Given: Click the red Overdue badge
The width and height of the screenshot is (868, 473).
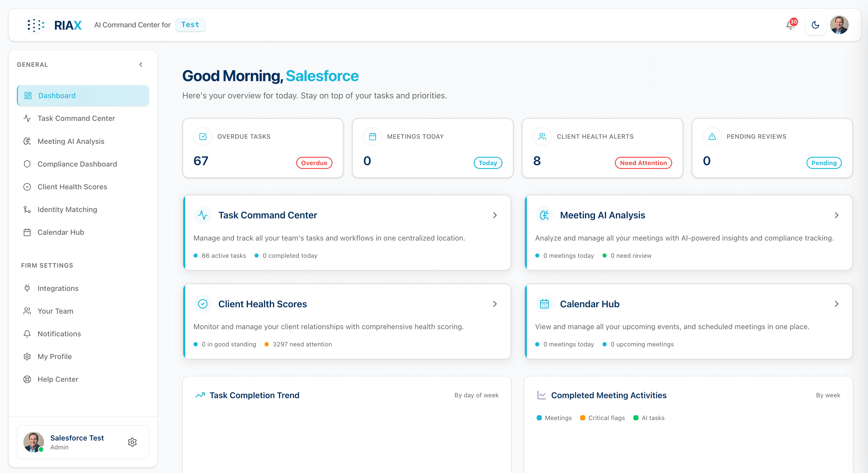Looking at the screenshot, I should click(x=314, y=163).
